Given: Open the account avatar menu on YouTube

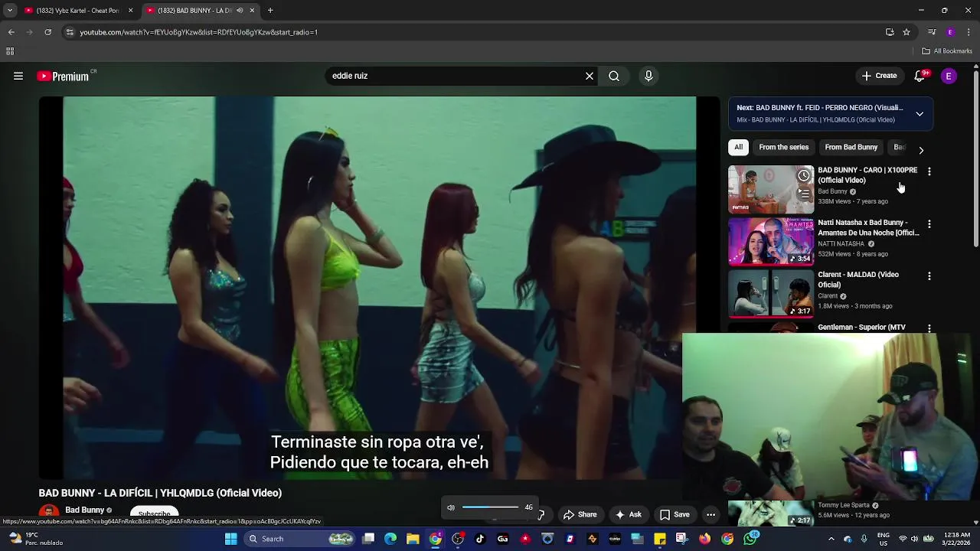Looking at the screenshot, I should [949, 76].
